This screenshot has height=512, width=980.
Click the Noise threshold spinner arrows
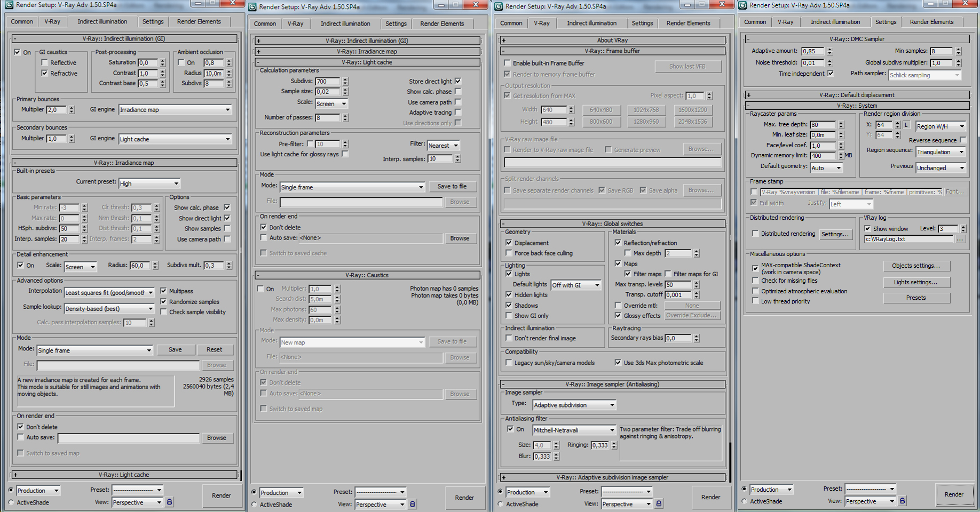[829, 63]
